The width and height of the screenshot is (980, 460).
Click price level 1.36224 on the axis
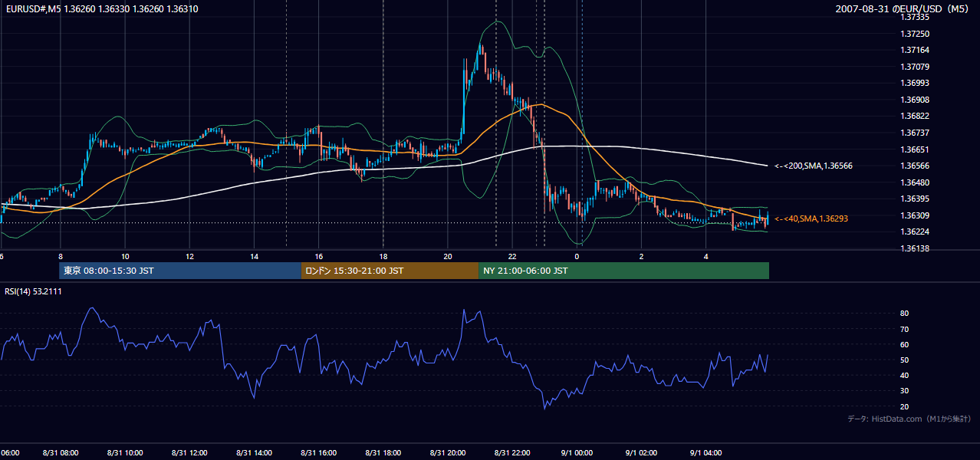[x=914, y=232]
